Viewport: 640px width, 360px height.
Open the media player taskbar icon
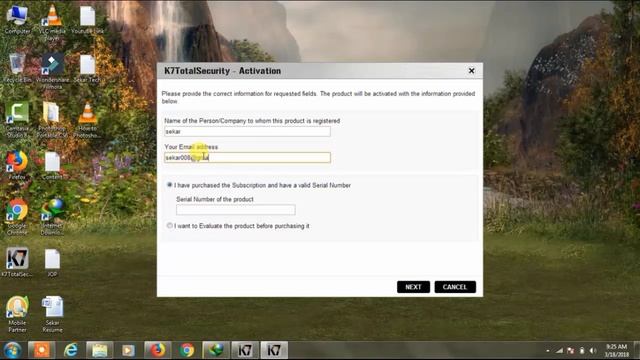128,350
